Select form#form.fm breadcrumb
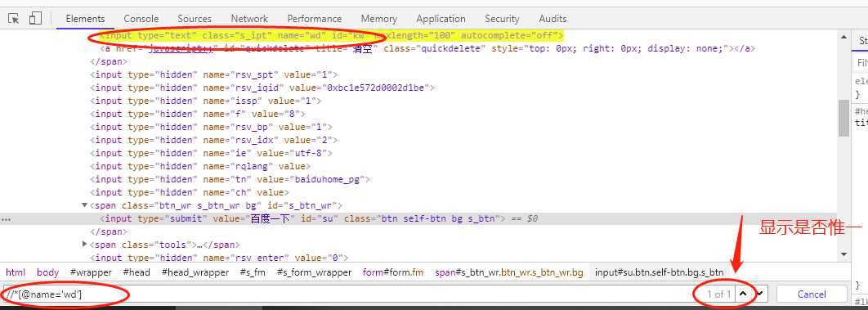This screenshot has width=868, height=310. 393,272
